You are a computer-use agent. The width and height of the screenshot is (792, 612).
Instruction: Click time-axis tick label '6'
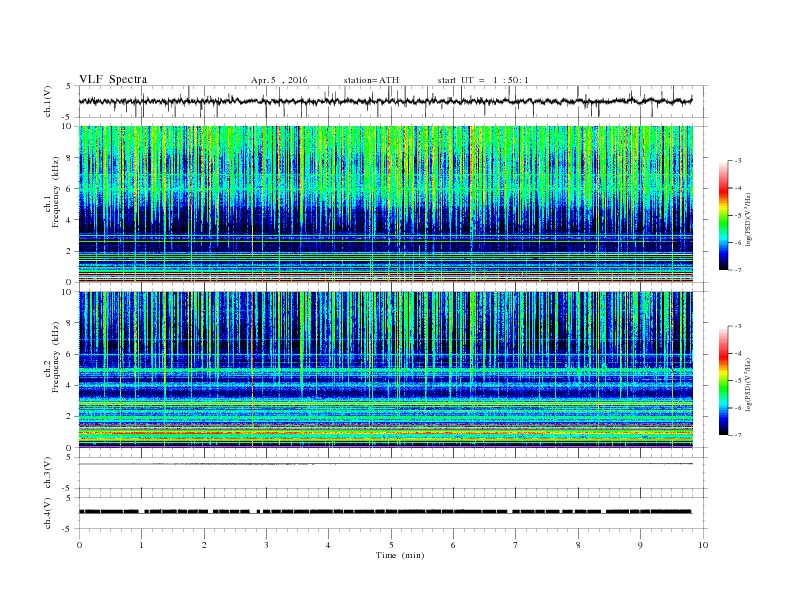pyautogui.click(x=453, y=545)
